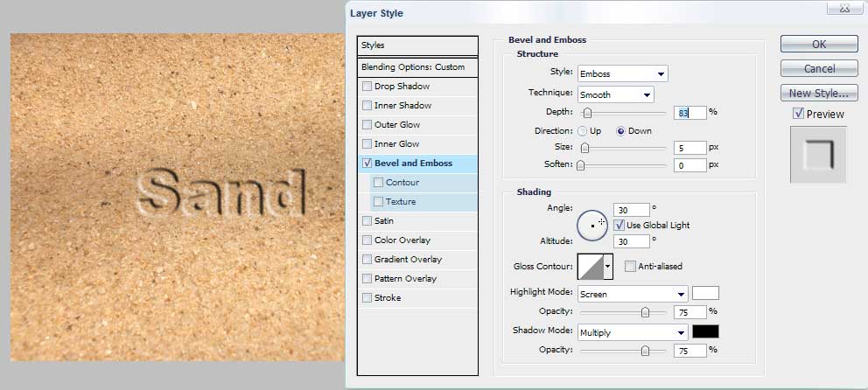Click the style preview thumbnail box
Viewport: 868px width, 390px height.
click(818, 154)
